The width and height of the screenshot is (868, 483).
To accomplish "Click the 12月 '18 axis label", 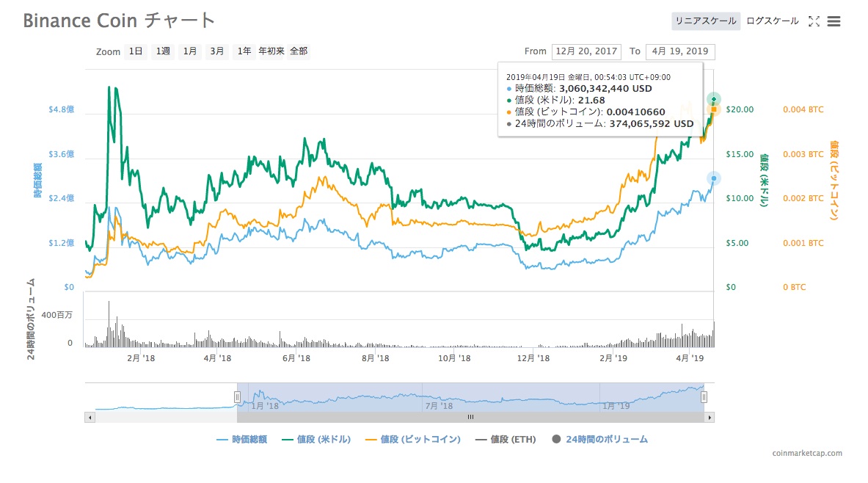I will (533, 358).
